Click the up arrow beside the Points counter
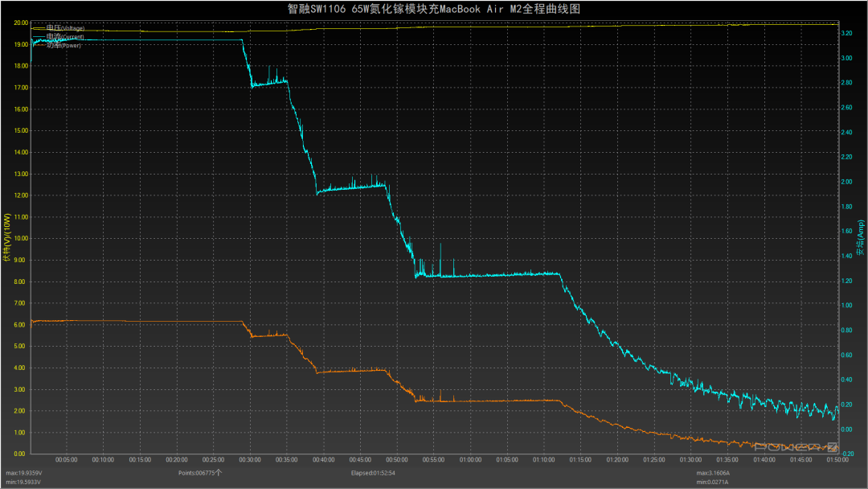 click(x=219, y=473)
